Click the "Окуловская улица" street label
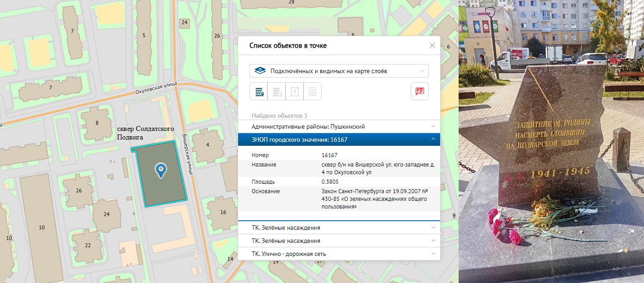The width and height of the screenshot is (644, 283). [x=156, y=88]
